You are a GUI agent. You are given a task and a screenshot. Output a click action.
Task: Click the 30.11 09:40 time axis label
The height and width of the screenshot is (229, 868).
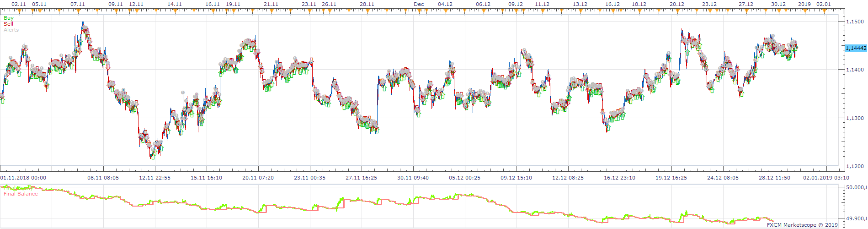(x=413, y=178)
